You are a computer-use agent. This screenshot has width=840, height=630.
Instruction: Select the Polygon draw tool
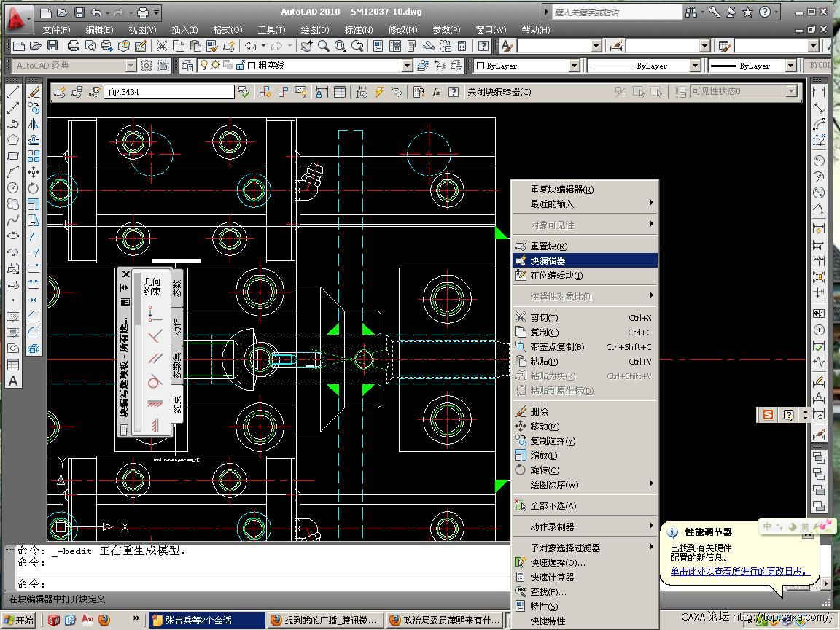pos(13,140)
